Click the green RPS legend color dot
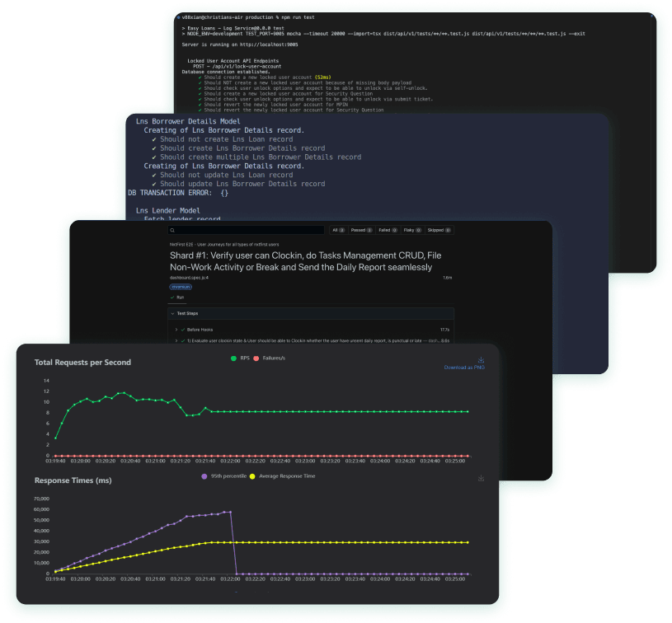This screenshot has width=672, height=623. coord(233,358)
